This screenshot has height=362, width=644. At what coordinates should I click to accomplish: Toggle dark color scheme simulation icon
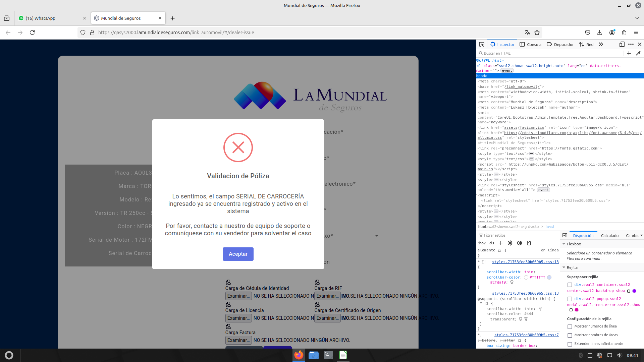pyautogui.click(x=520, y=243)
